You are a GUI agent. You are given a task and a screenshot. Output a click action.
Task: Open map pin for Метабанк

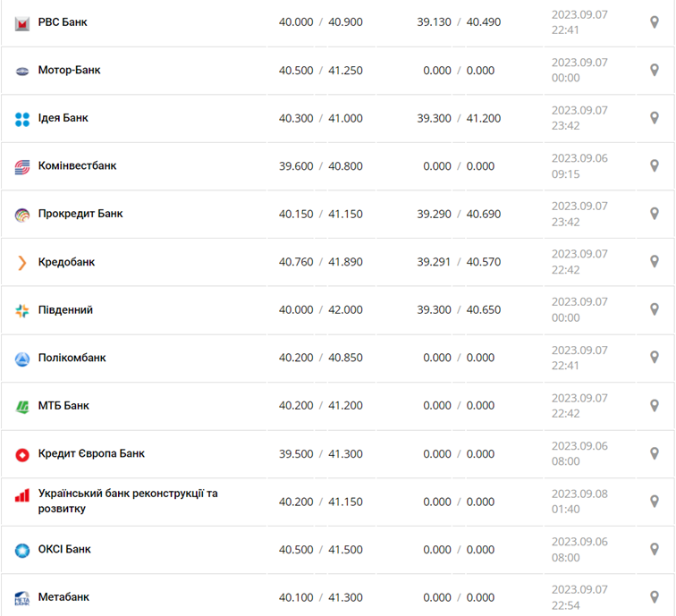tap(654, 597)
